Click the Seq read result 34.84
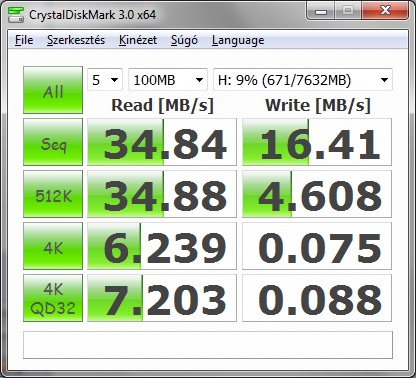The height and width of the screenshot is (378, 416). click(162, 142)
